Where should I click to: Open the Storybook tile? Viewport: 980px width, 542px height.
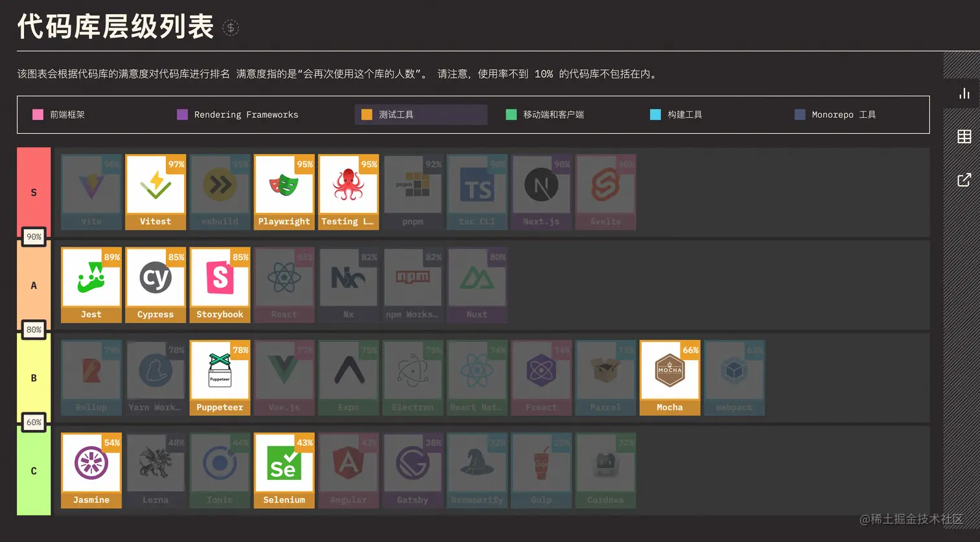click(x=220, y=285)
